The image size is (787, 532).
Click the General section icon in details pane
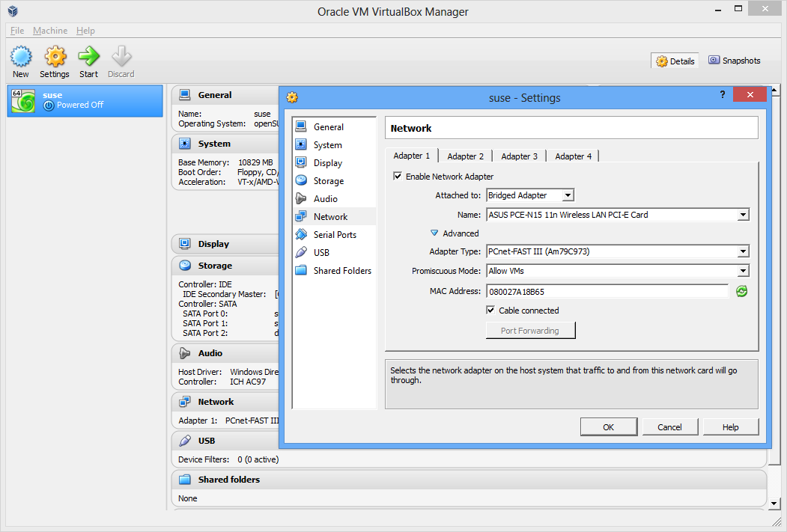click(185, 95)
